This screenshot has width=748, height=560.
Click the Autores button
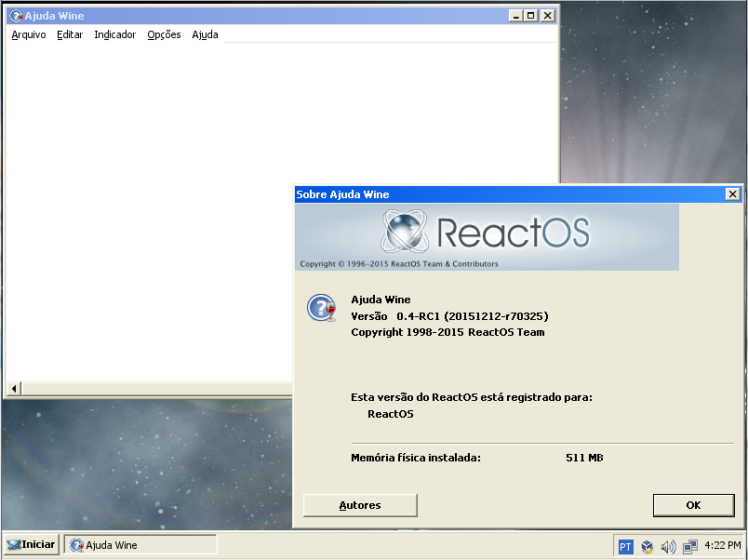click(359, 505)
